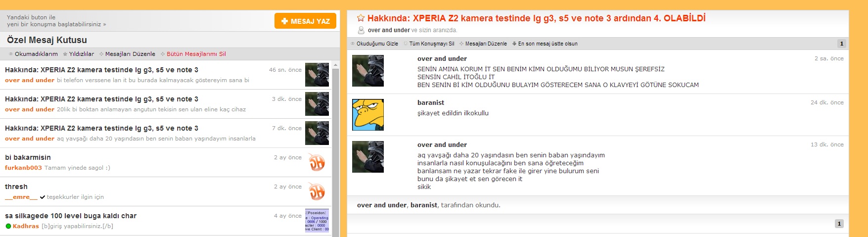The height and width of the screenshot is (237, 868).
Task: Show Yıldızlılar starred messages
Action: coord(79,54)
